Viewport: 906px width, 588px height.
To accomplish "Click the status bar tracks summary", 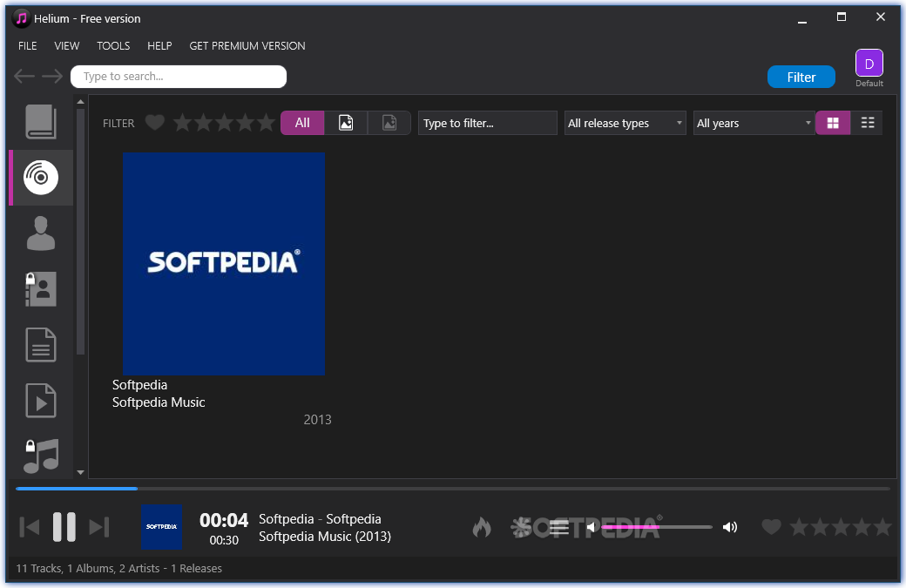I will pyautogui.click(x=119, y=568).
